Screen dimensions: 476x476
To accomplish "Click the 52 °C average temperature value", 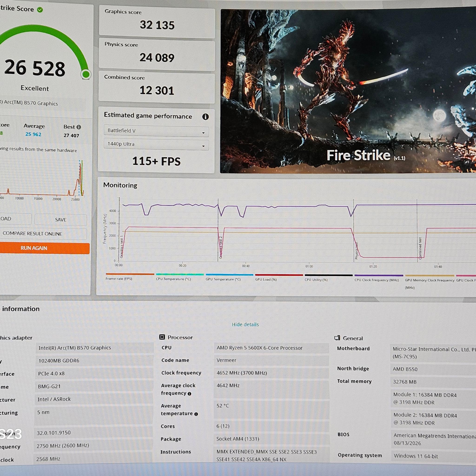I will [x=222, y=406].
